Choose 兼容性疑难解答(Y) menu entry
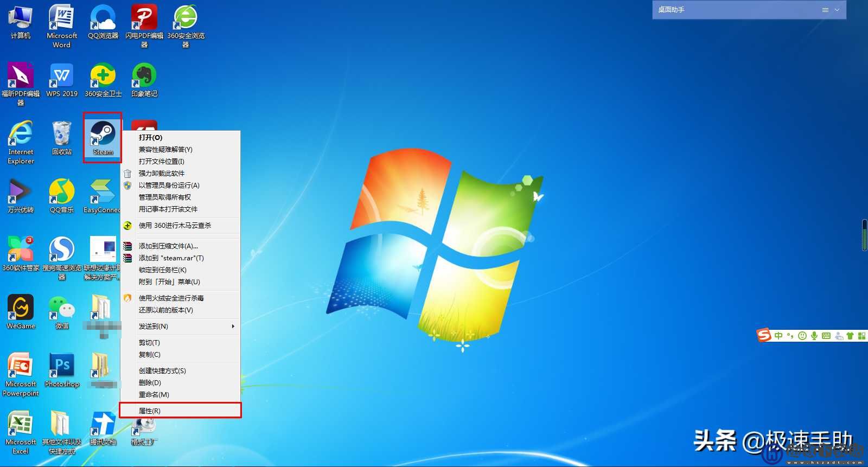The image size is (868, 467). 181,150
